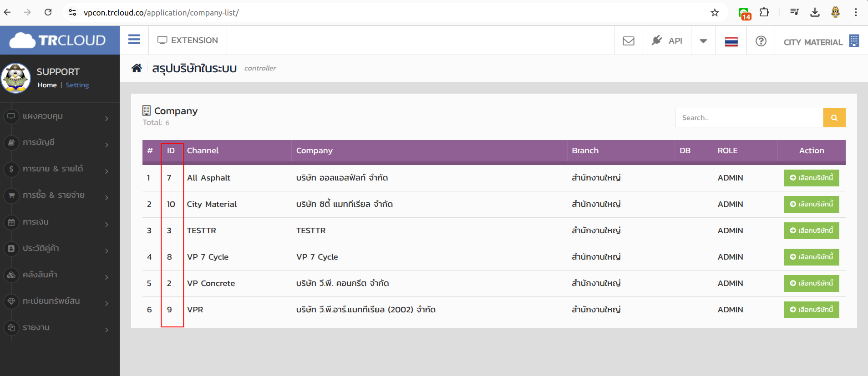Click the contact book icon for ประวัติคู่ค้า
The width and height of the screenshot is (868, 376).
pos(11,248)
